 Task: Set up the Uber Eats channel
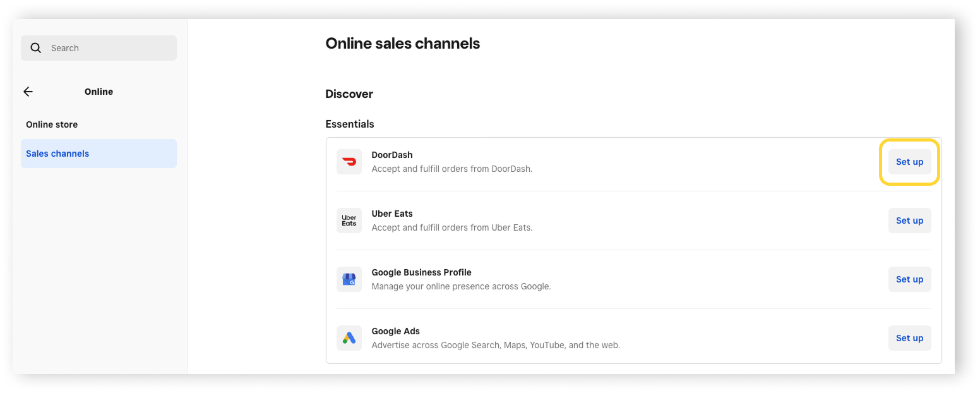coord(909,221)
